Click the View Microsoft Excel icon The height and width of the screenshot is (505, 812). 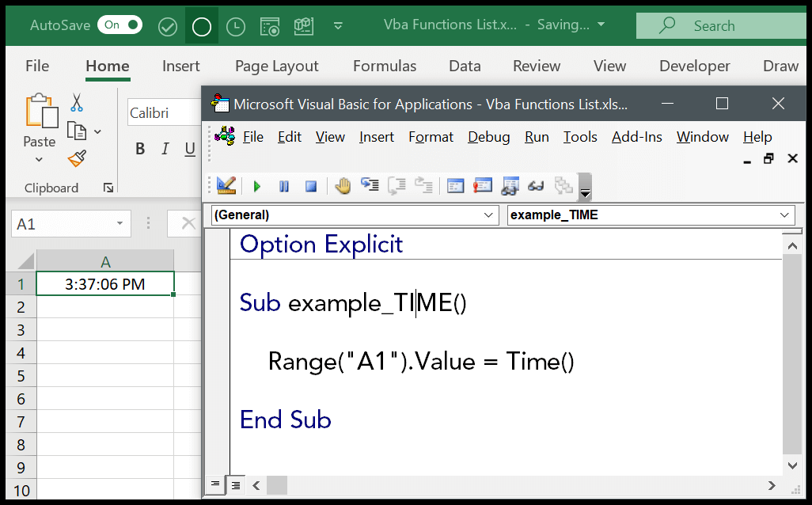point(226,186)
